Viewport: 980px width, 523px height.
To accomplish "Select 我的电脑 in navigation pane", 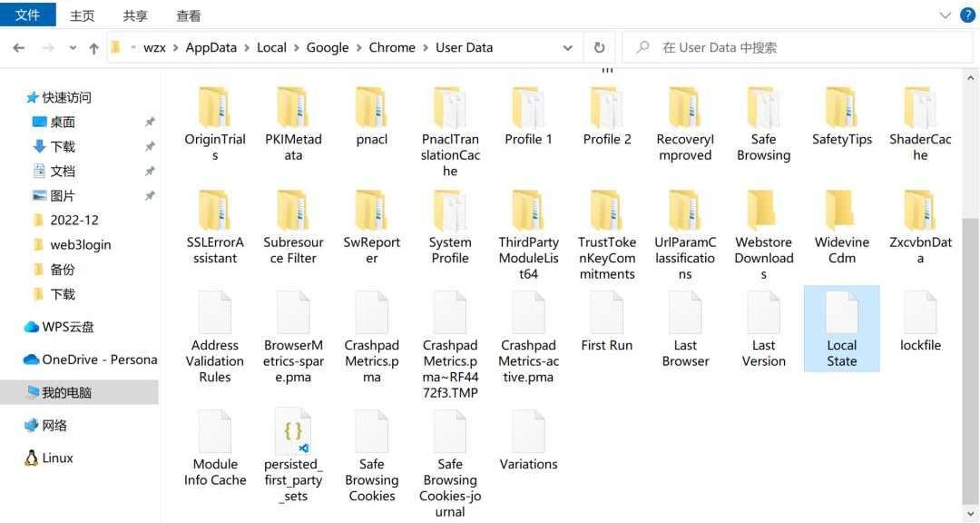I will pos(66,392).
